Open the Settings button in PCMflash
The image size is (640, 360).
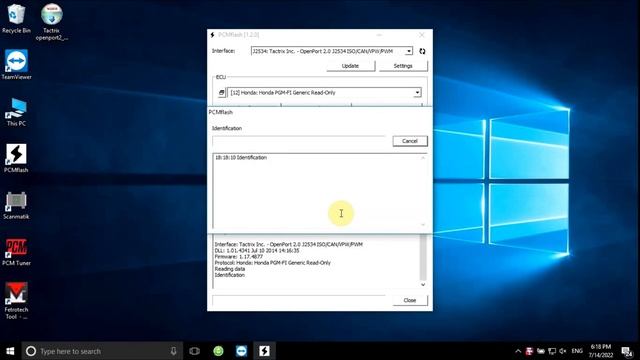[x=403, y=66]
